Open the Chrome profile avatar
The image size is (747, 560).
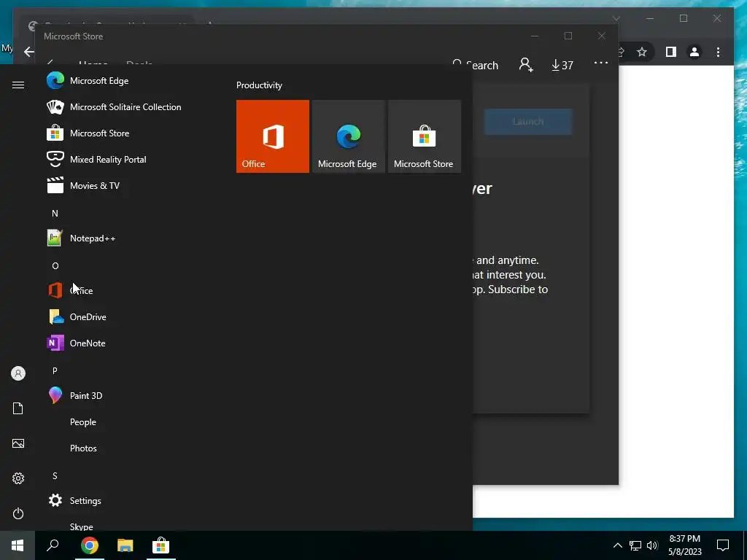[694, 52]
